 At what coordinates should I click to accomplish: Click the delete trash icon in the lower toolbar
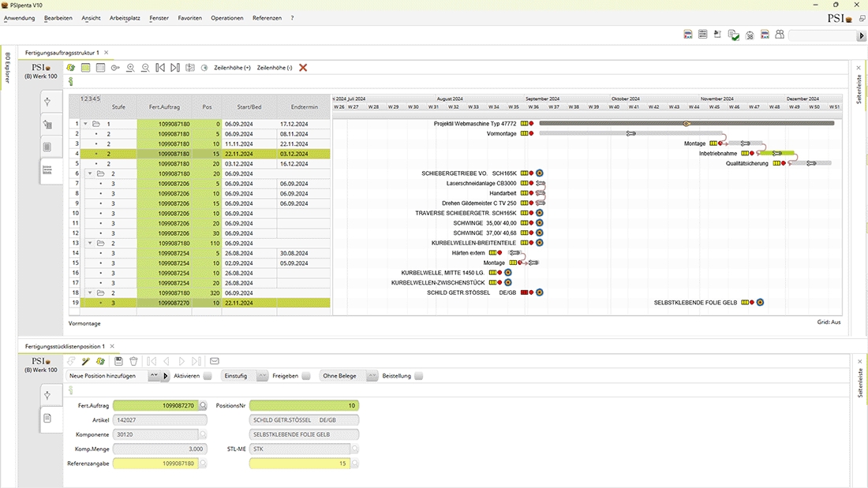coord(133,361)
